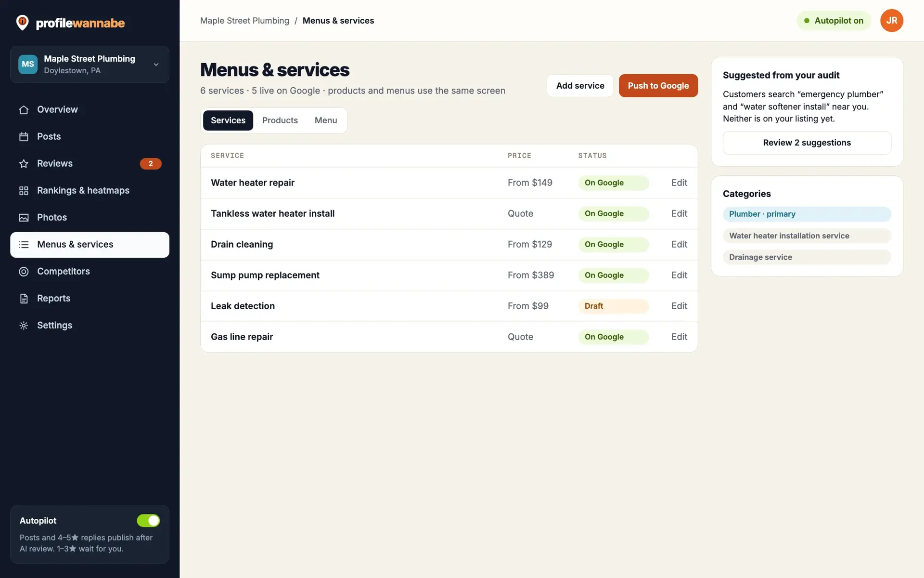This screenshot has width=924, height=578.
Task: Click Maple Street Plumbing breadcrumb link
Action: tap(244, 21)
